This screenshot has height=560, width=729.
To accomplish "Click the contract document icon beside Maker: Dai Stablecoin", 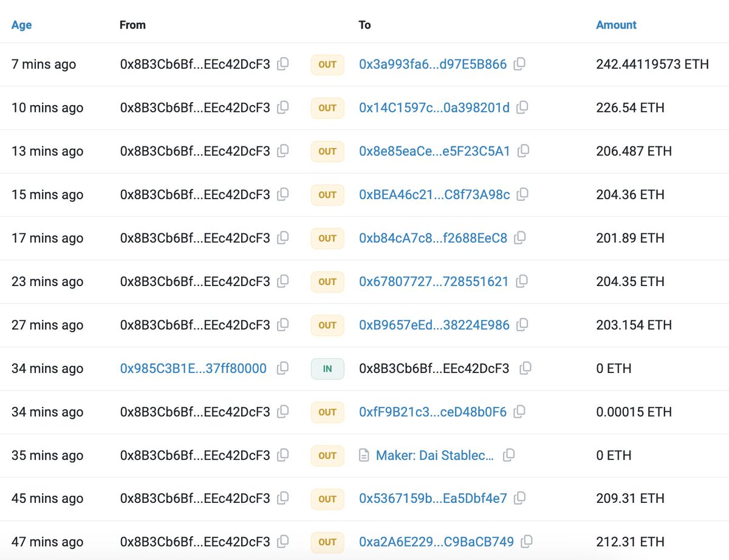I will pyautogui.click(x=364, y=456).
